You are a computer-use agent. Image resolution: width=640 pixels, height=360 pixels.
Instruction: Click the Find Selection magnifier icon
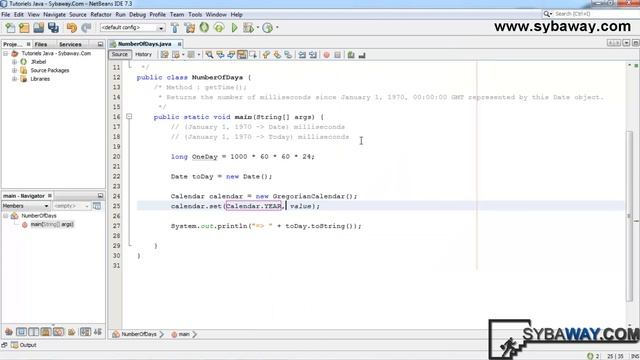point(209,55)
